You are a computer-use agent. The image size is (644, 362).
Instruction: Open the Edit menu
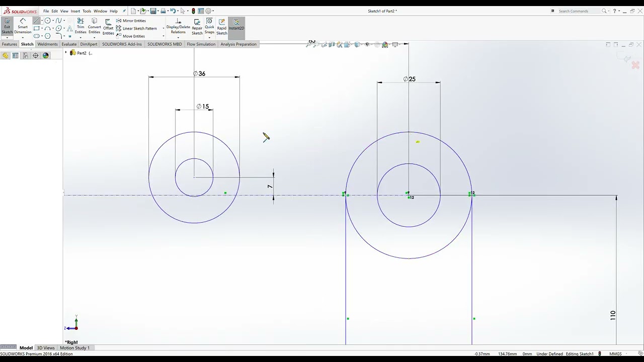54,11
